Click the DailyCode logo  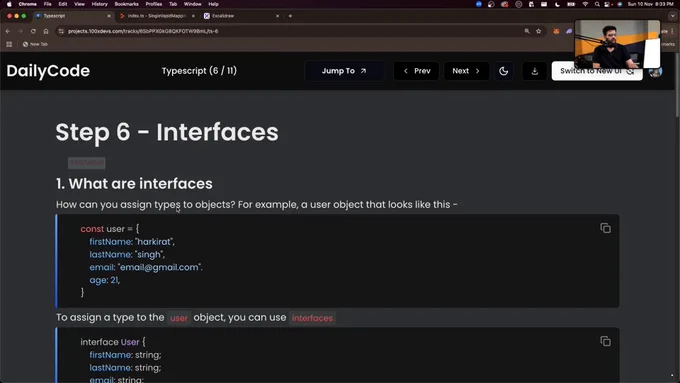coord(48,71)
